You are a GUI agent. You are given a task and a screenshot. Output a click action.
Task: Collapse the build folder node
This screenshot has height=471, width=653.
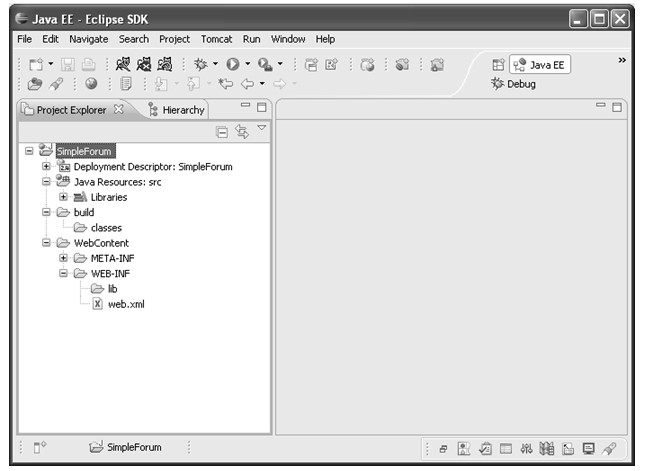[46, 212]
